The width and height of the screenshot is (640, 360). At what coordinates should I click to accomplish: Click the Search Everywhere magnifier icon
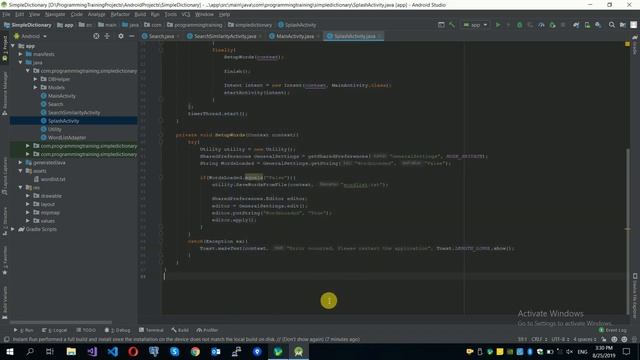click(611, 25)
